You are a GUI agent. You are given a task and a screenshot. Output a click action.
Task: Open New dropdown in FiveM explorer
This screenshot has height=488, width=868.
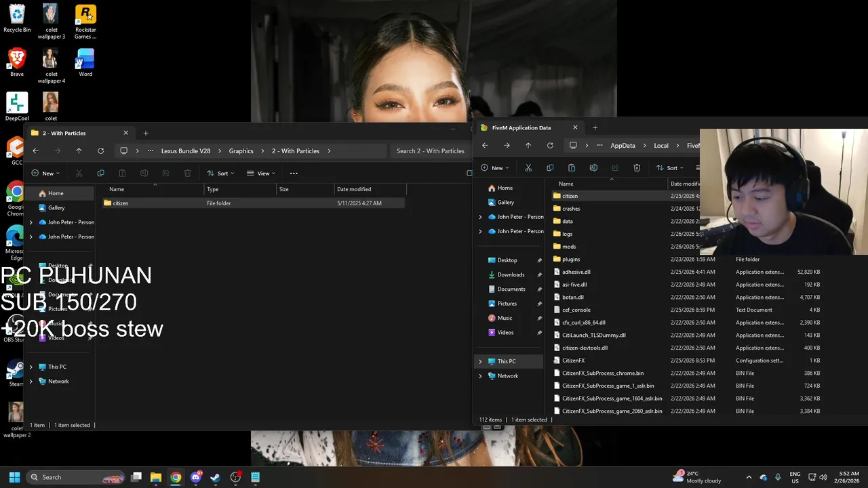(x=495, y=167)
